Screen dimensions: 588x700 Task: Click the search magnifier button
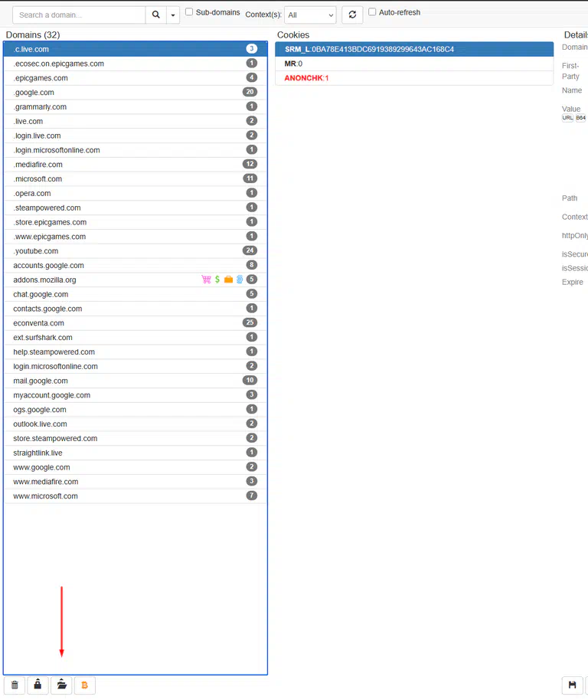tap(155, 15)
